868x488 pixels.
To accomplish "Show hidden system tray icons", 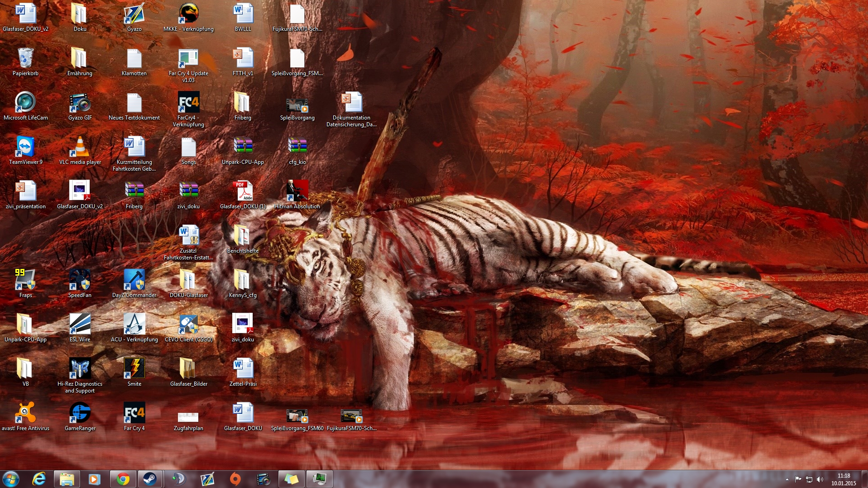I will 787,479.
